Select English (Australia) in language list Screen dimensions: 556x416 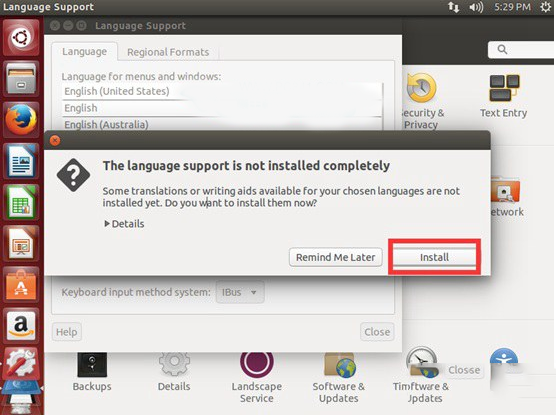pyautogui.click(x=222, y=124)
